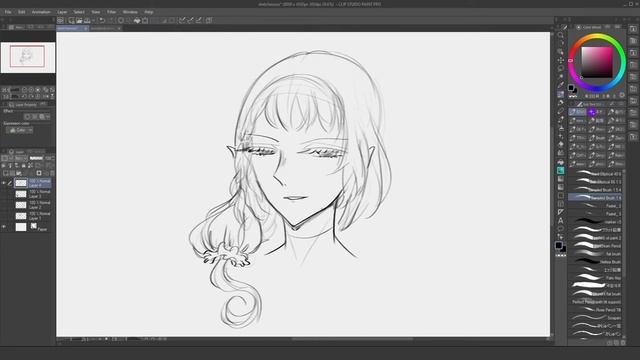Viewport: 640px width, 360px height.
Task: Select Layer 1 in layer list
Action: click(x=33, y=216)
